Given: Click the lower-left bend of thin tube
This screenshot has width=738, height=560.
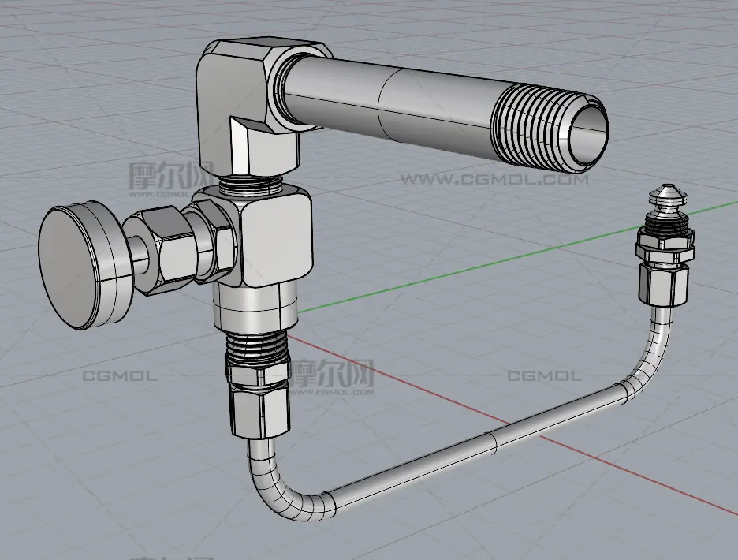Looking at the screenshot, I should point(276,489).
